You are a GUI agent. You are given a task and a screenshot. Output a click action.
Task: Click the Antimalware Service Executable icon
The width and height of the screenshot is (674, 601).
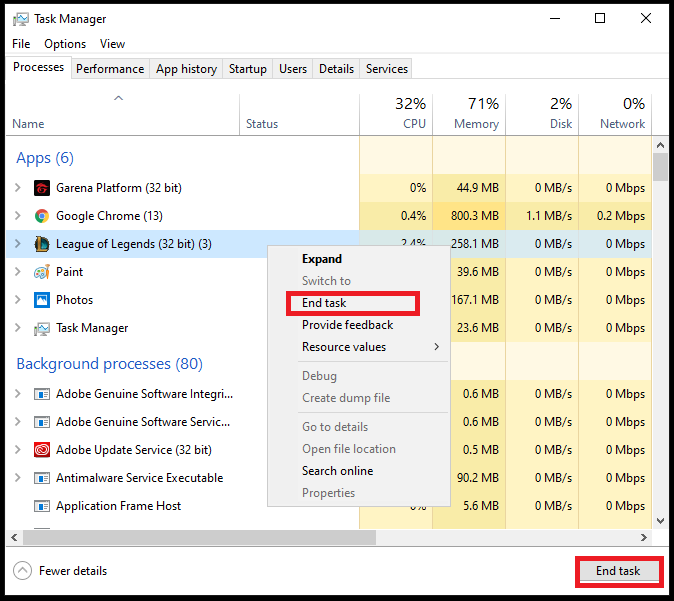pos(42,478)
